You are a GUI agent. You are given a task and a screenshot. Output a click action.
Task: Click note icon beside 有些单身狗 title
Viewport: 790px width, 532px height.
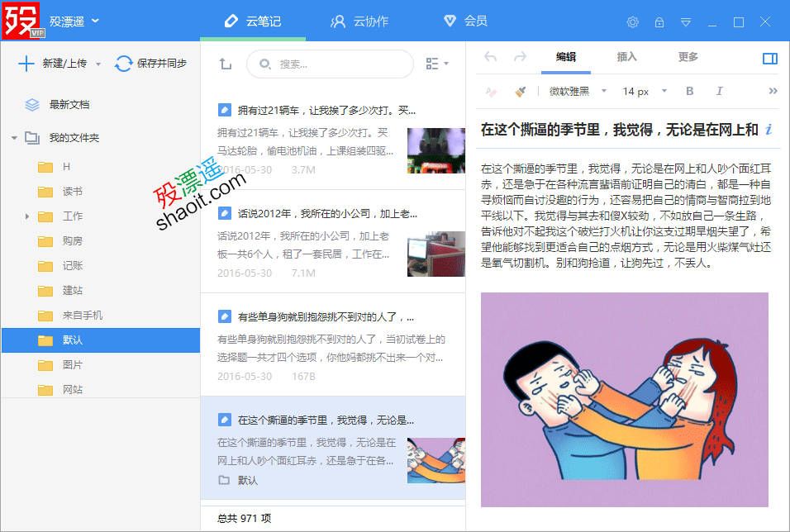click(224, 316)
